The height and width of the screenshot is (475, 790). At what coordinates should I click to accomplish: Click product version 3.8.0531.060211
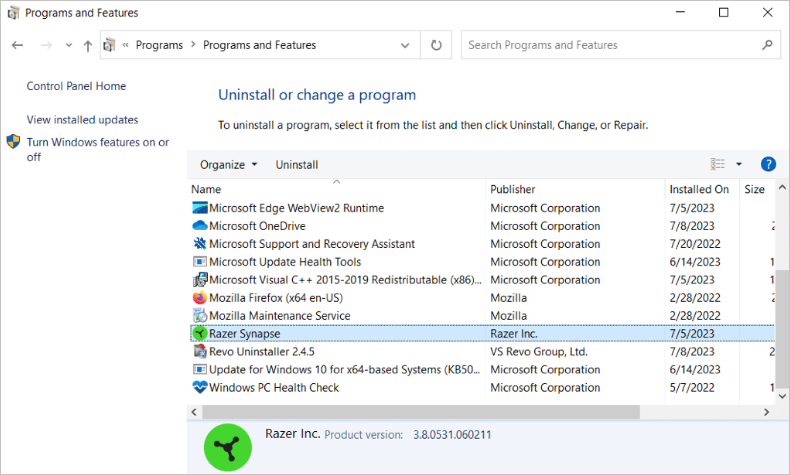coord(452,435)
